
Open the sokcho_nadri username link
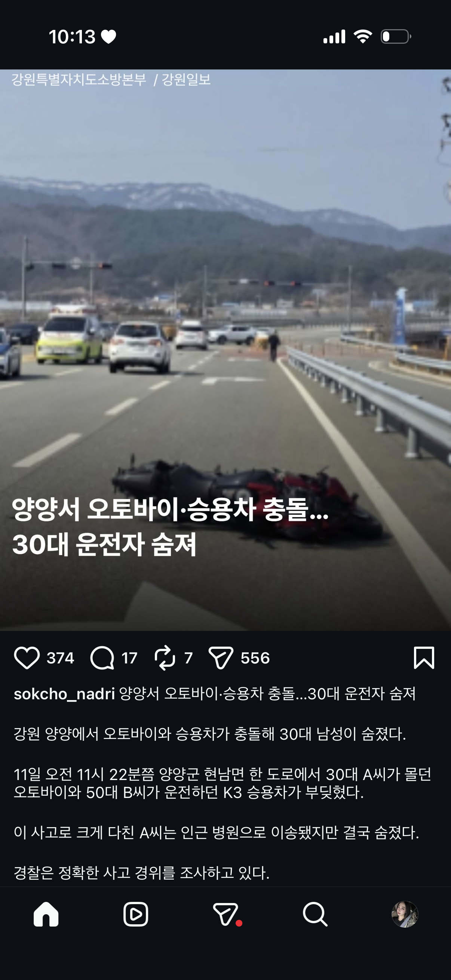64,694
